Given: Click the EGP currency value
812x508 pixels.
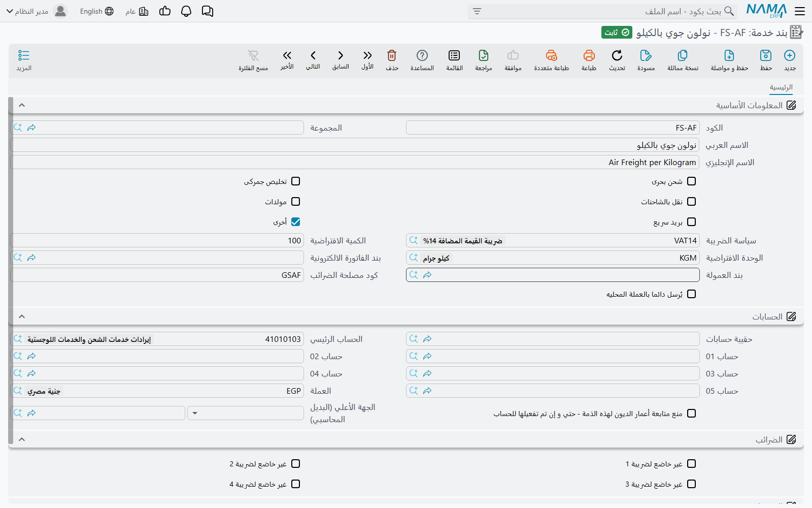Looking at the screenshot, I should pos(293,391).
